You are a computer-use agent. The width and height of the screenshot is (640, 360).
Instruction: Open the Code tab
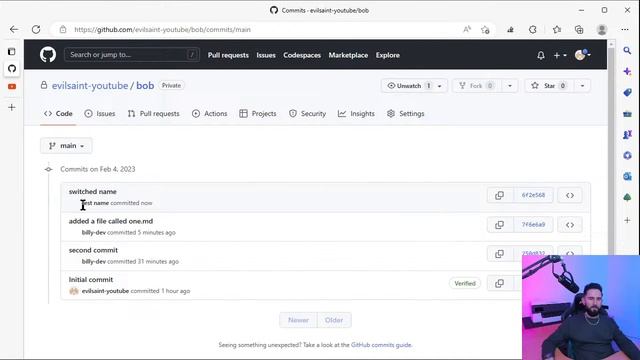58,113
